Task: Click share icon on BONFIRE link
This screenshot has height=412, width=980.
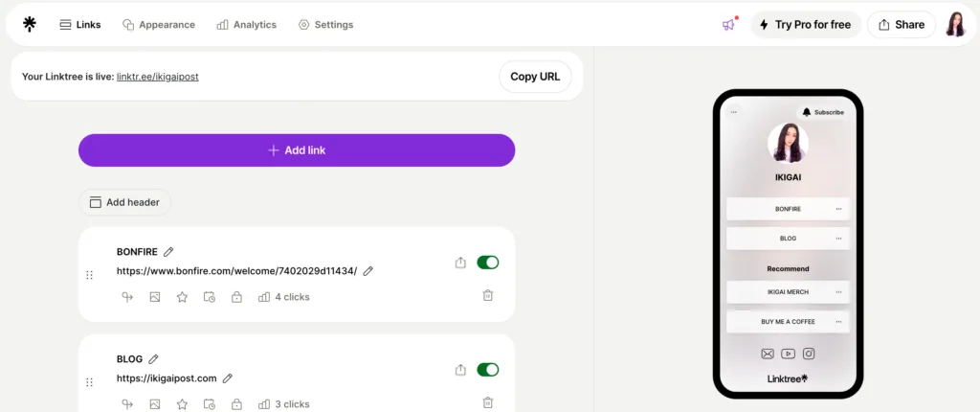Action: coord(460,263)
